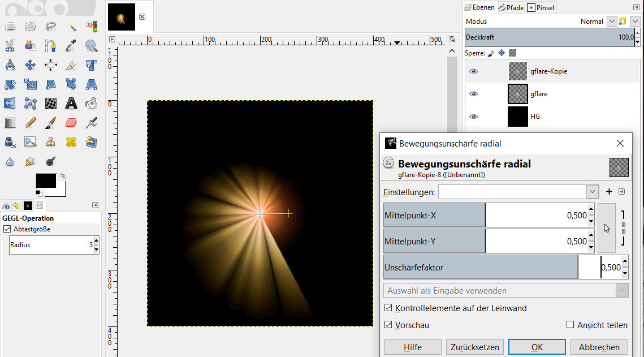The image size is (644, 357).
Task: Enable the Ansicht teilen checkbox
Action: click(x=570, y=325)
